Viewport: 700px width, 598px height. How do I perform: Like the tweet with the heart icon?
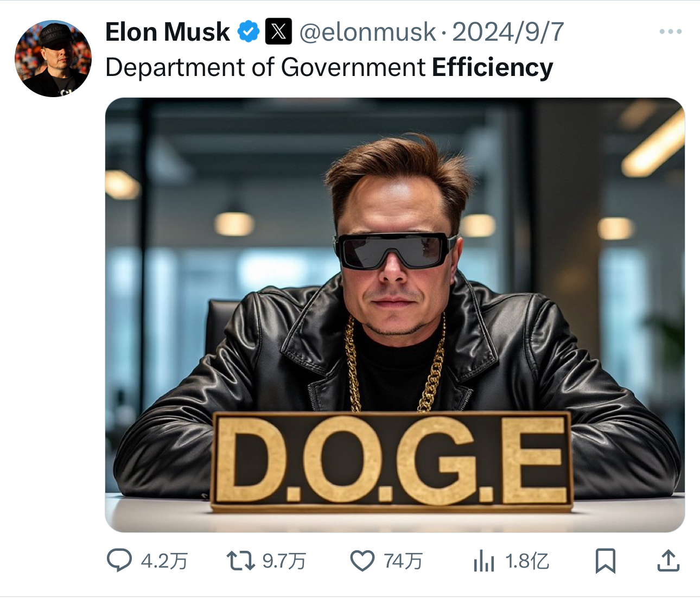pyautogui.click(x=362, y=561)
